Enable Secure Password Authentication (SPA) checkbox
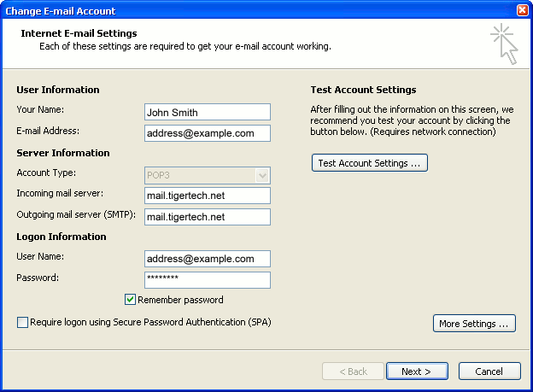Image resolution: width=533 pixels, height=392 pixels. pyautogui.click(x=22, y=322)
